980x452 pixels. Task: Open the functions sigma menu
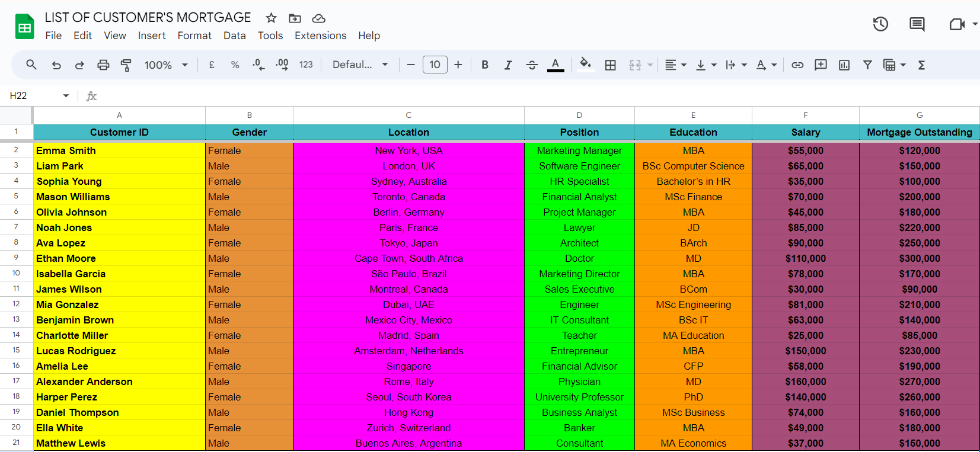click(x=921, y=65)
